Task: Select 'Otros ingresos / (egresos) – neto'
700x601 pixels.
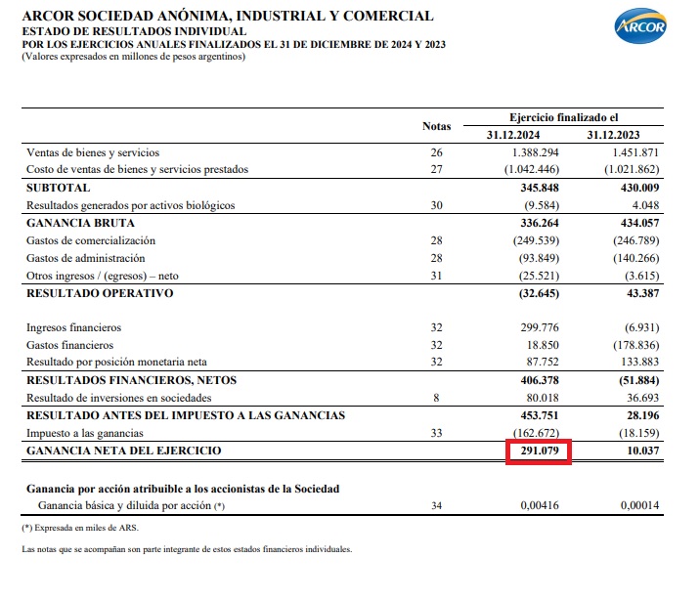Action: point(103,277)
